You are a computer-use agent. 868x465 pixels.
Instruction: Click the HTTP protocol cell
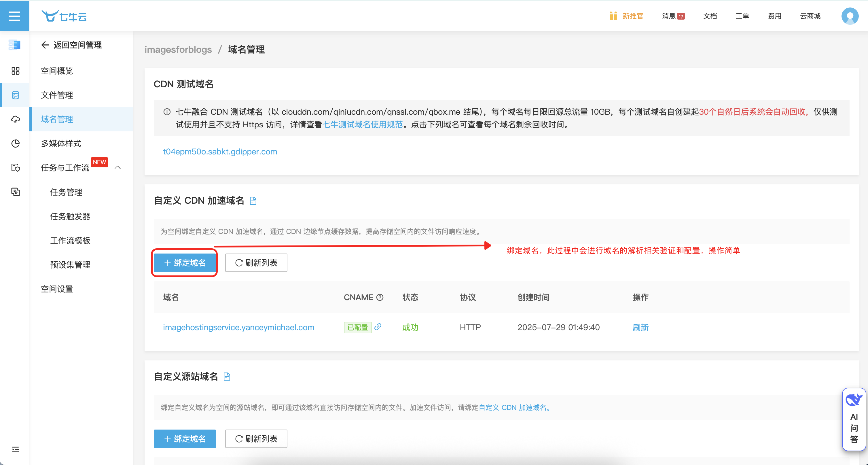[x=470, y=327]
